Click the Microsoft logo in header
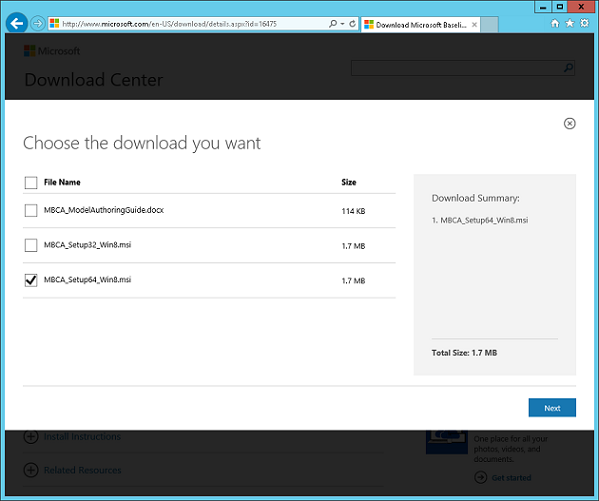This screenshot has height=501, width=599. [x=52, y=51]
